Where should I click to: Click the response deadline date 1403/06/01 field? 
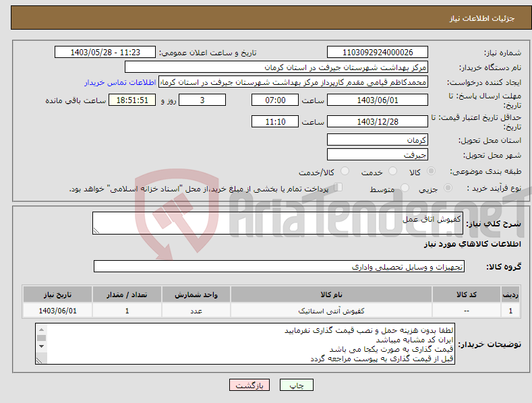[x=378, y=100]
